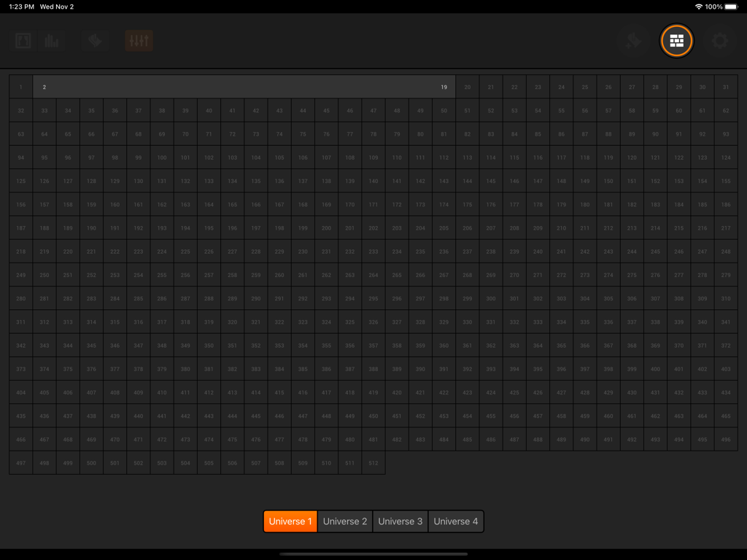
Task: Select channel 256 in the grid
Action: click(x=185, y=274)
